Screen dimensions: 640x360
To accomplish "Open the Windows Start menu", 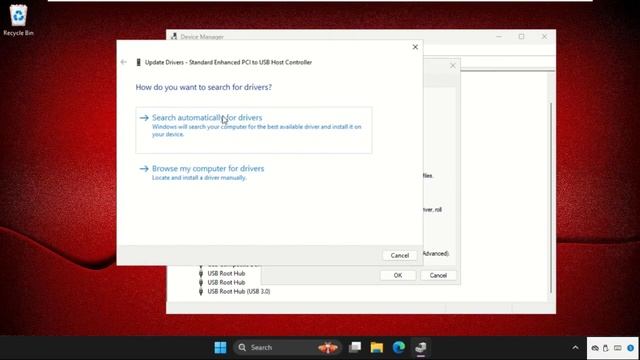I will [220, 347].
